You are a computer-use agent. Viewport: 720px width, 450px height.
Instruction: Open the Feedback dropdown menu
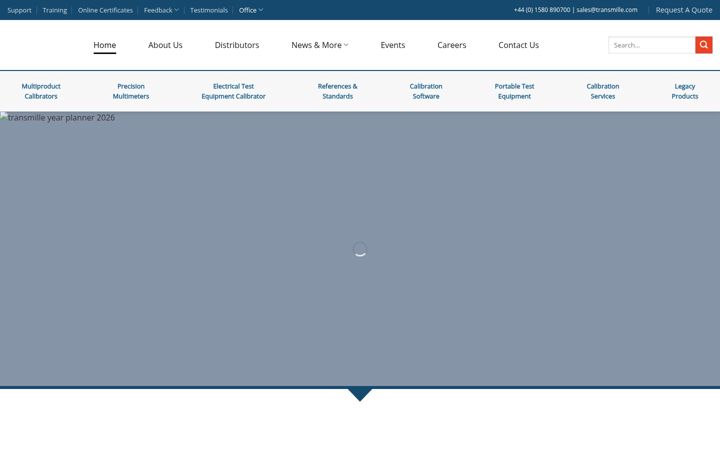click(x=161, y=10)
